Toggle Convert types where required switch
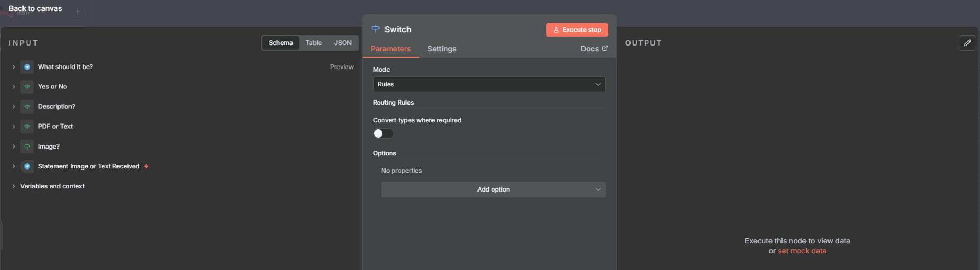 (383, 133)
